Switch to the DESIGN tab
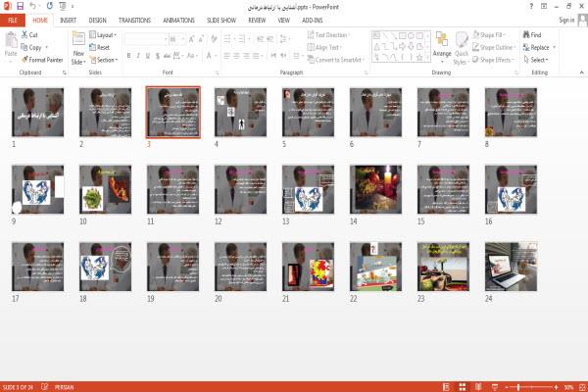588x392 pixels. (x=97, y=21)
